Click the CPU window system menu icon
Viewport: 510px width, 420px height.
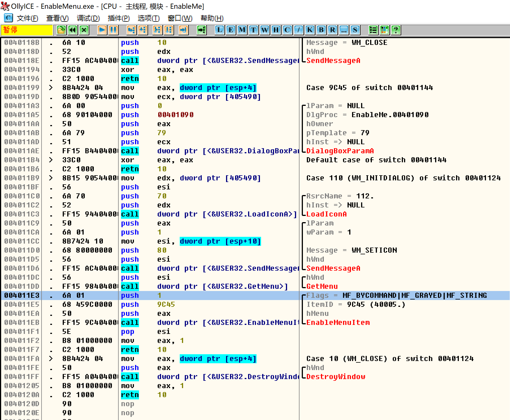point(8,18)
